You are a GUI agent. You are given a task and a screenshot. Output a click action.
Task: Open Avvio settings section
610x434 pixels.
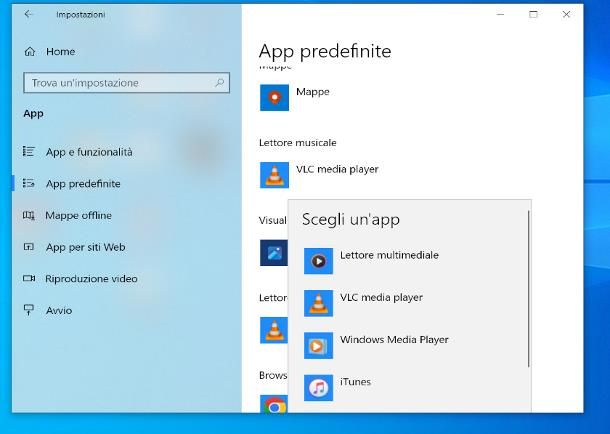(59, 310)
